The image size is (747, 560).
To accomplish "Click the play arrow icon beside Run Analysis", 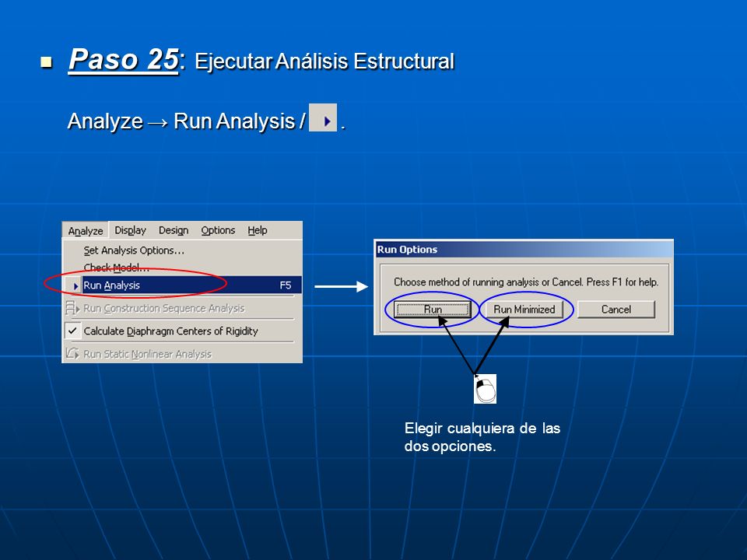I will click(x=75, y=285).
